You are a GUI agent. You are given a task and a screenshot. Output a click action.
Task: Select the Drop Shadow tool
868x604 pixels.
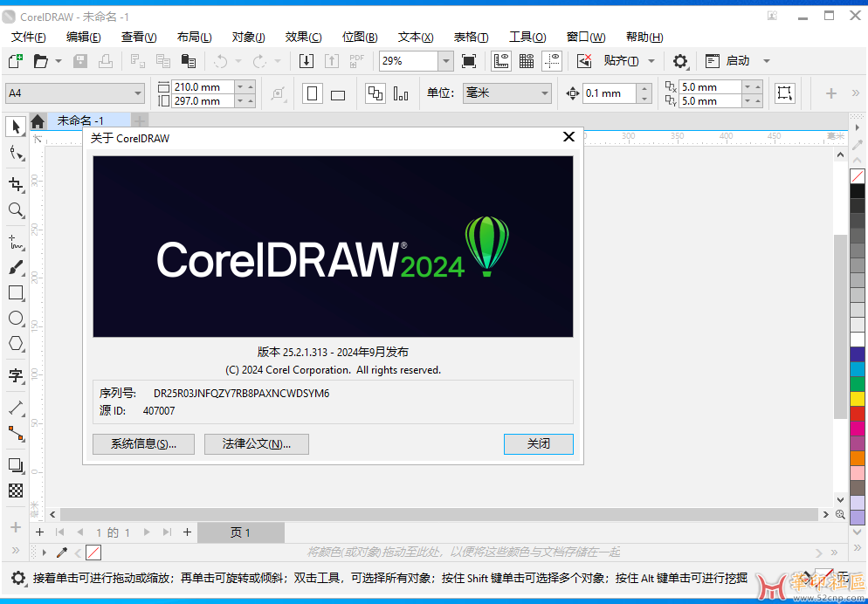(x=16, y=465)
